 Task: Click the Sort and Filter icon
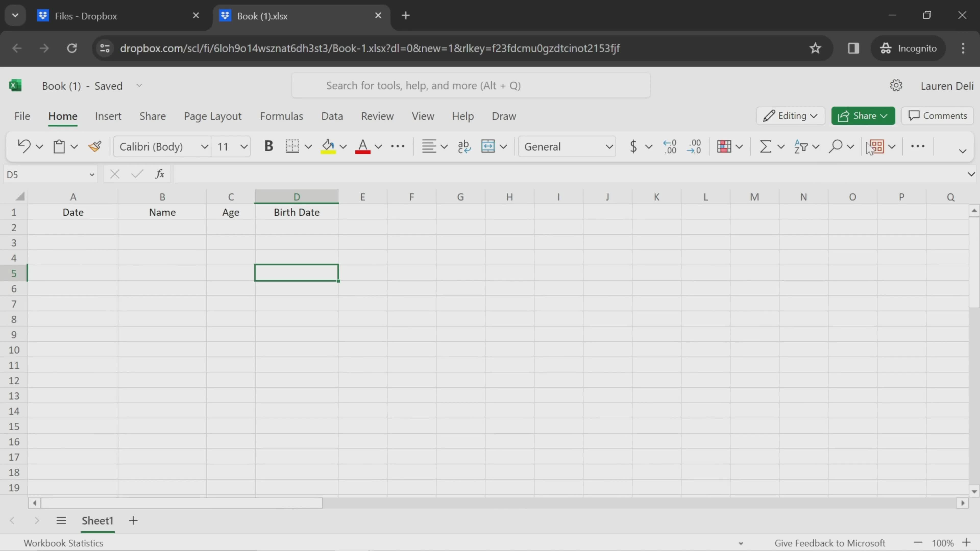click(x=803, y=147)
